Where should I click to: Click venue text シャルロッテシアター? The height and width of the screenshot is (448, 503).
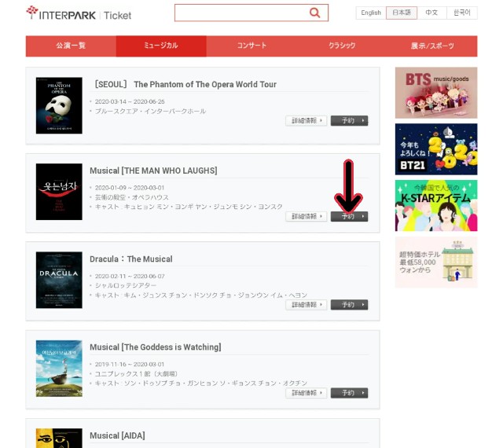126,285
